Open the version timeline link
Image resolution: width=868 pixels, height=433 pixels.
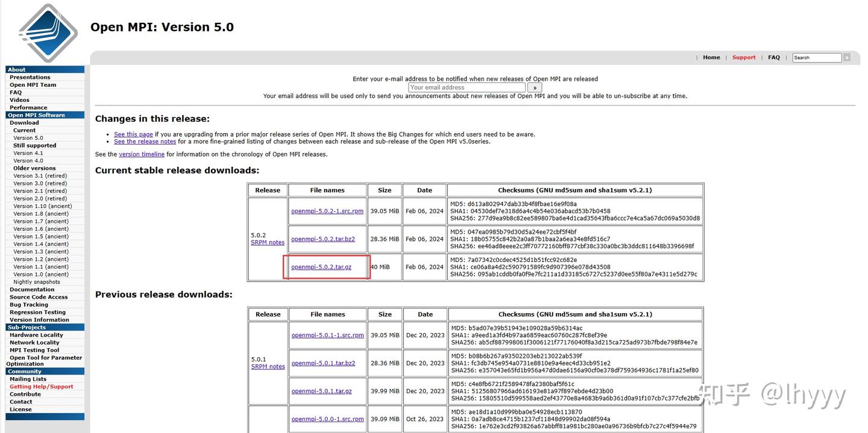(x=142, y=154)
